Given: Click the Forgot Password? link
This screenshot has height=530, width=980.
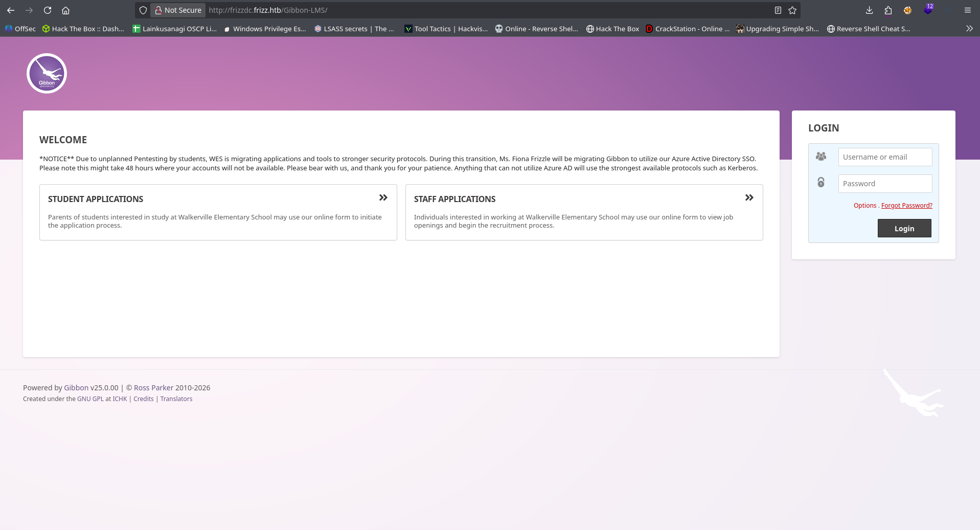Looking at the screenshot, I should (x=906, y=206).
